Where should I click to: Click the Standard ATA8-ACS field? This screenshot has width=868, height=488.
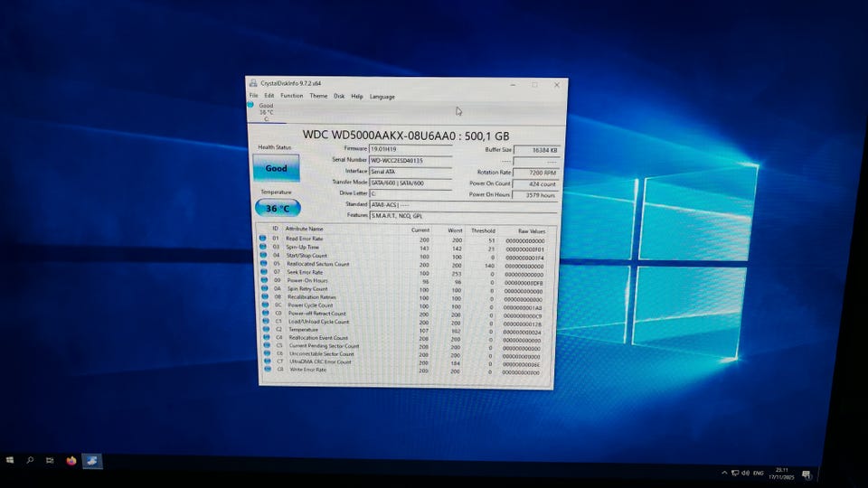[463, 205]
